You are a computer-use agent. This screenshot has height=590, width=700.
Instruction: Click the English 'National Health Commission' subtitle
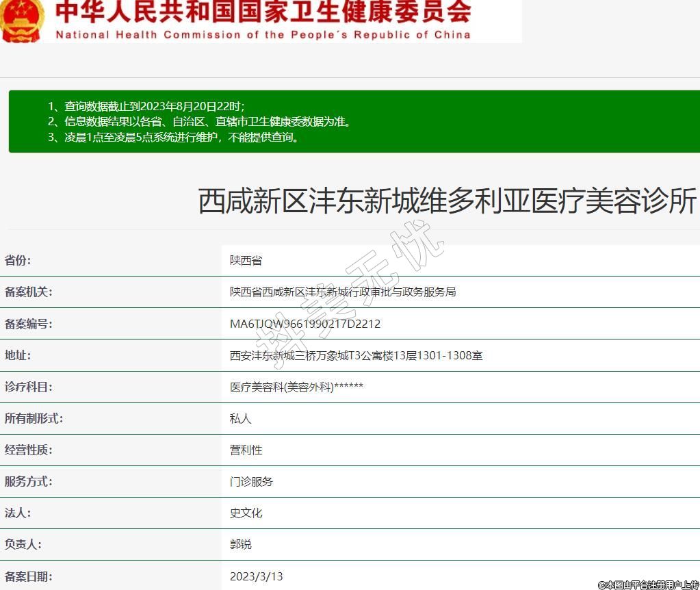pyautogui.click(x=263, y=34)
